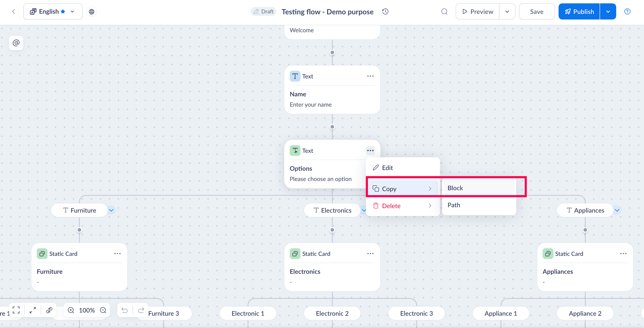
Task: Click the Save button
Action: [537, 12]
